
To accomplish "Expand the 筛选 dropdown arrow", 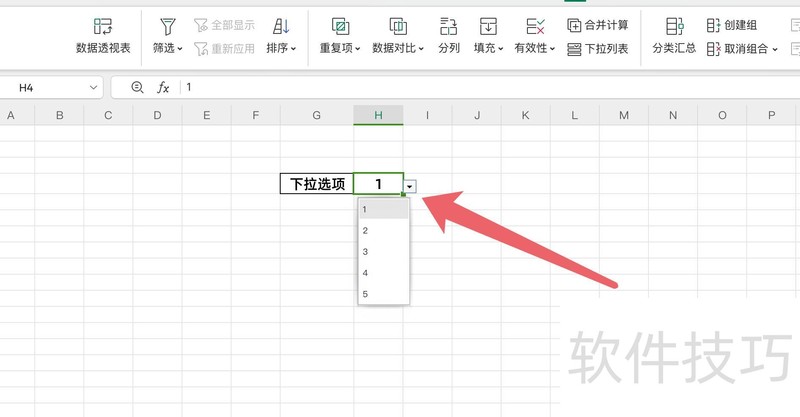I will pos(180,49).
